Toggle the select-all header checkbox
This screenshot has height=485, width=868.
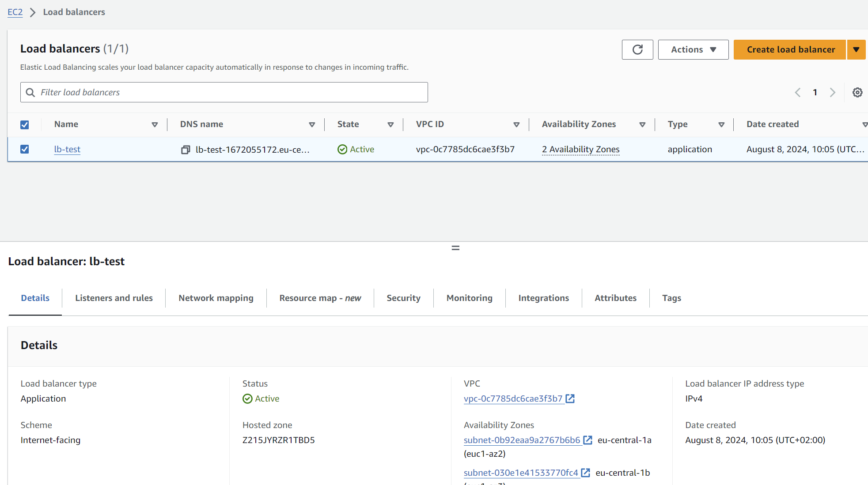coord(25,125)
